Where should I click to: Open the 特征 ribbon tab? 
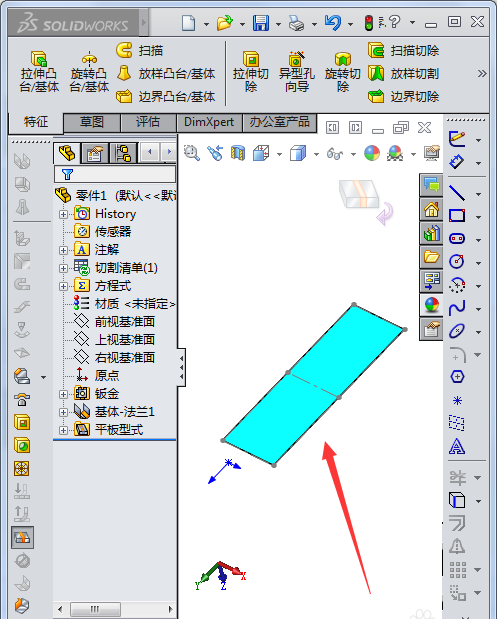pos(36,122)
